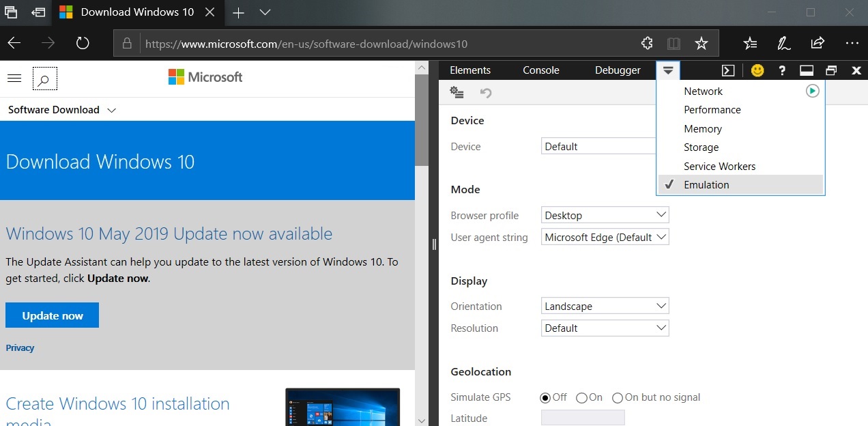Screen dimensions: 868x426
Task: Open the Privacy link
Action: [20, 348]
